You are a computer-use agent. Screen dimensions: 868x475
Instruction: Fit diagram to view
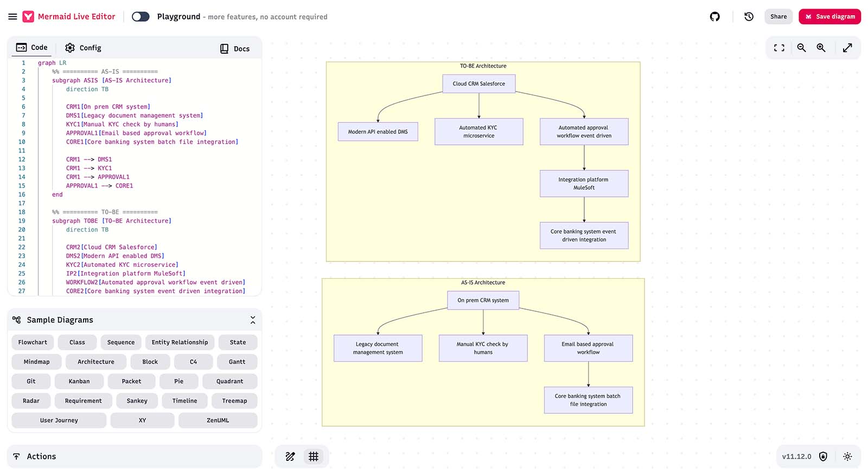779,48
